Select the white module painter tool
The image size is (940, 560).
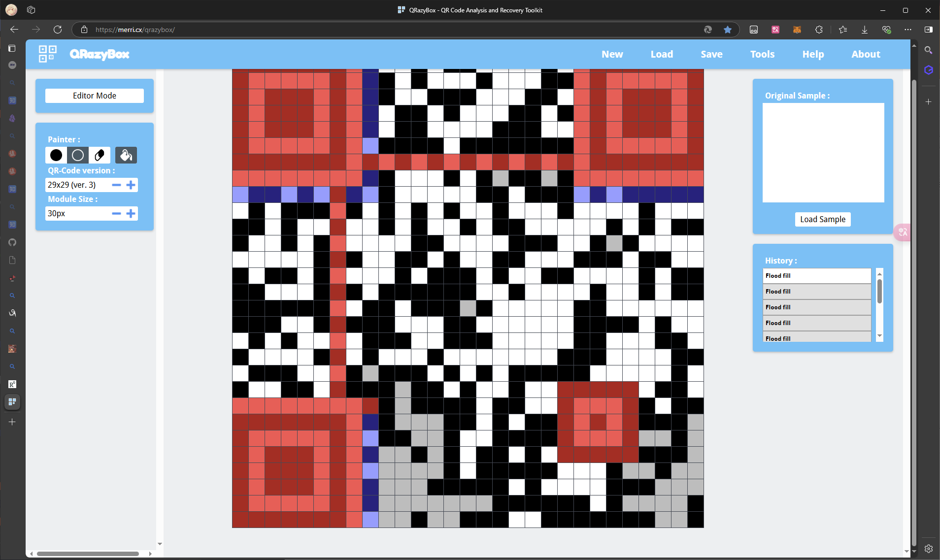click(x=78, y=155)
